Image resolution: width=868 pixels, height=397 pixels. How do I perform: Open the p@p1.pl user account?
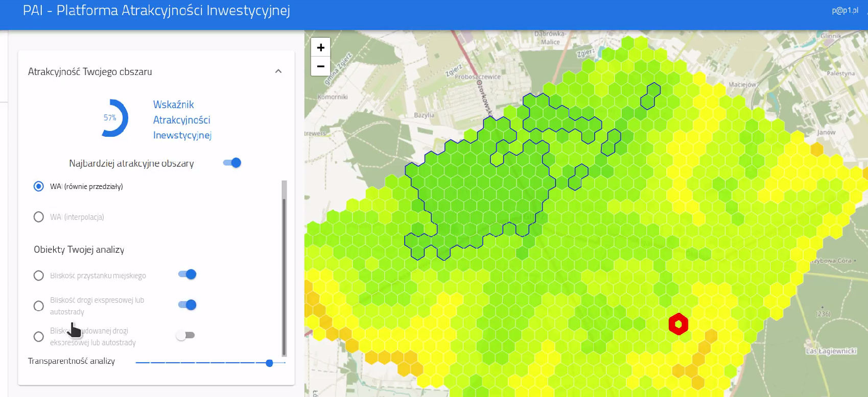click(x=845, y=10)
